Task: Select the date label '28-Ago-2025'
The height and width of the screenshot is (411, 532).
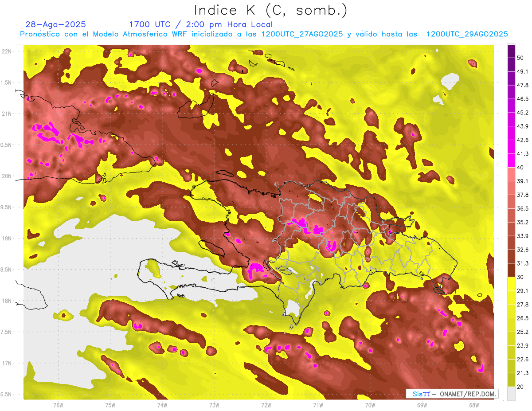Action: 56,24
